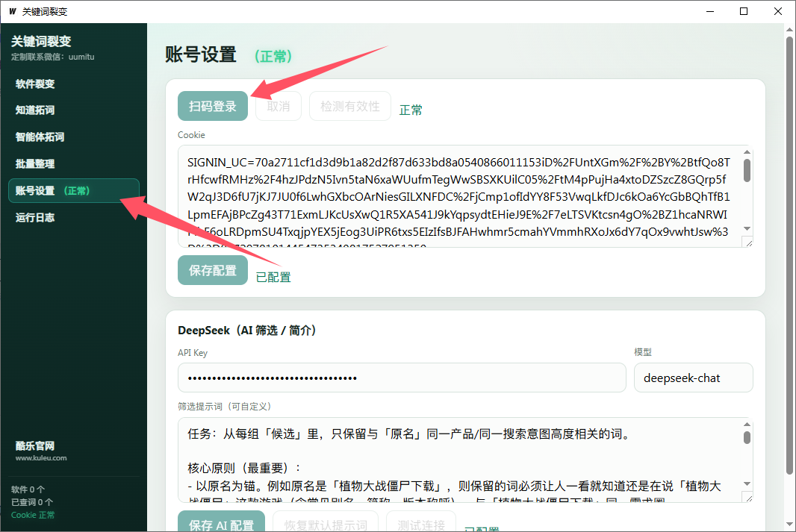The width and height of the screenshot is (796, 532).
Task: Minimize the 关键词裂变 window
Action: click(x=710, y=11)
